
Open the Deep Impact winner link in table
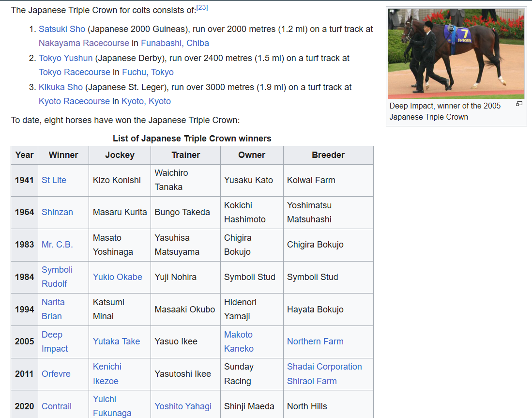click(x=55, y=341)
